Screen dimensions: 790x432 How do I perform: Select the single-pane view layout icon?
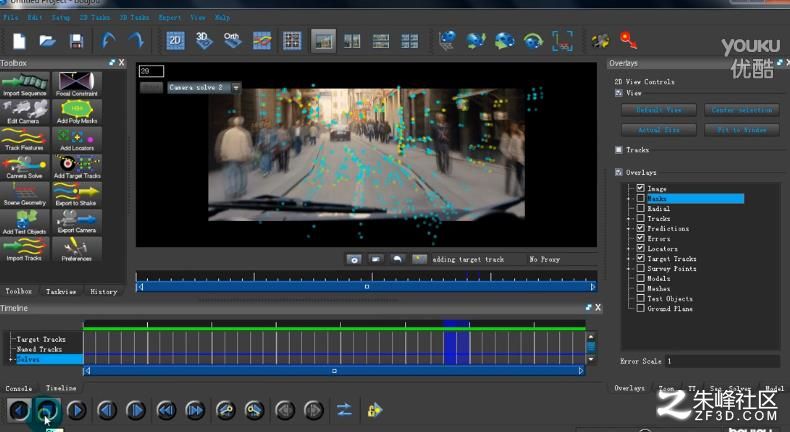(x=323, y=40)
